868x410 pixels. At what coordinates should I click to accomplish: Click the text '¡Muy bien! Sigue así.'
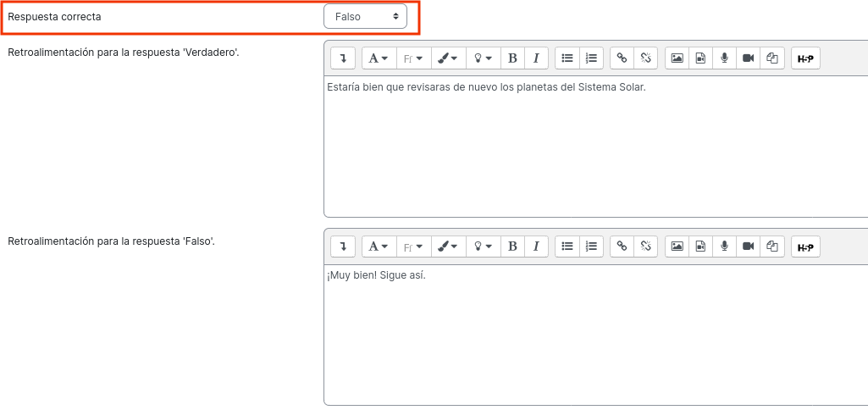tap(377, 275)
